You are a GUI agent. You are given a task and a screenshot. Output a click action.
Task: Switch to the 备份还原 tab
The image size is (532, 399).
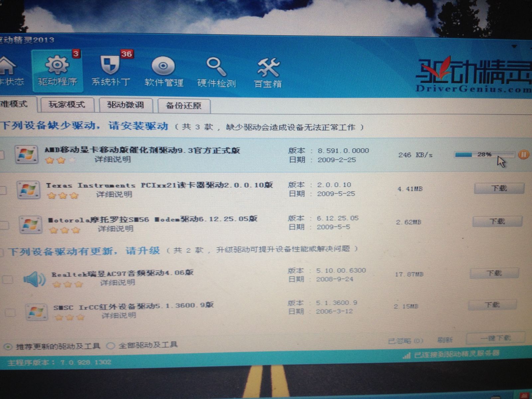tap(184, 106)
